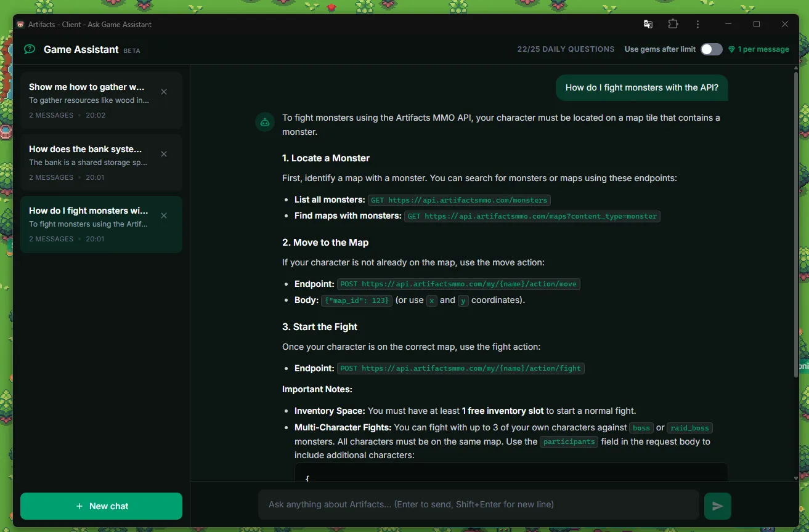The height and width of the screenshot is (532, 809).
Task: Click the 'Game Assistant' title
Action: point(81,49)
